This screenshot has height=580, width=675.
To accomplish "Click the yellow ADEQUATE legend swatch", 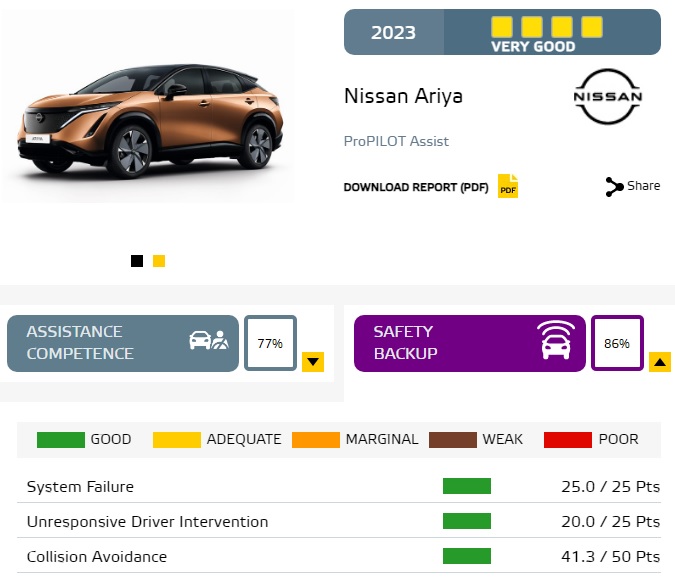I will pos(177,440).
